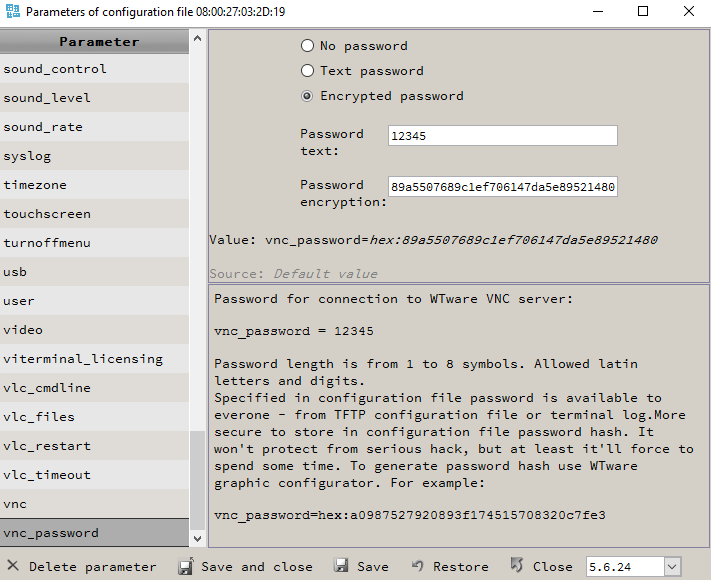The image size is (711, 580).
Task: Select the No password option
Action: tap(308, 46)
